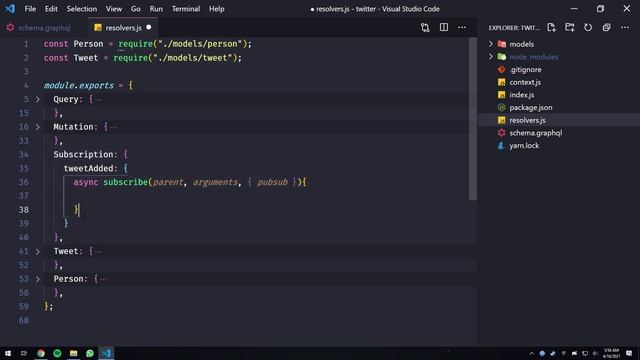This screenshot has height=360, width=640.
Task: Open the source control compare changes icon
Action: pos(425,27)
